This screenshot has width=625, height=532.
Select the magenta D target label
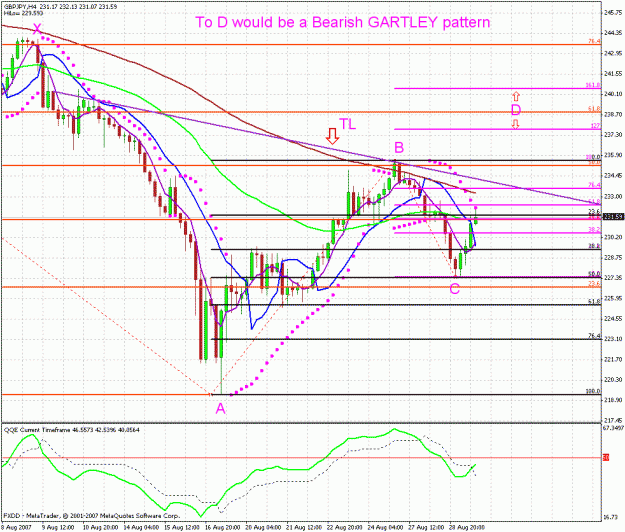pyautogui.click(x=516, y=110)
